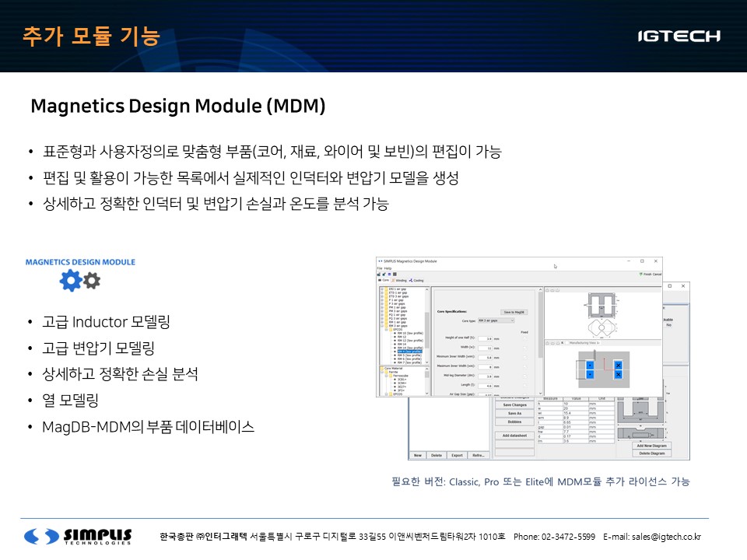Select RM 14 core item in tree
This screenshot has width=747, height=560.
(x=402, y=345)
